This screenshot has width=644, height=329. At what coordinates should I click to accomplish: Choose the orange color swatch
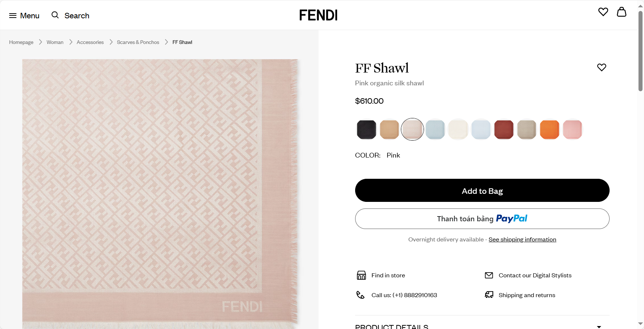point(550,129)
